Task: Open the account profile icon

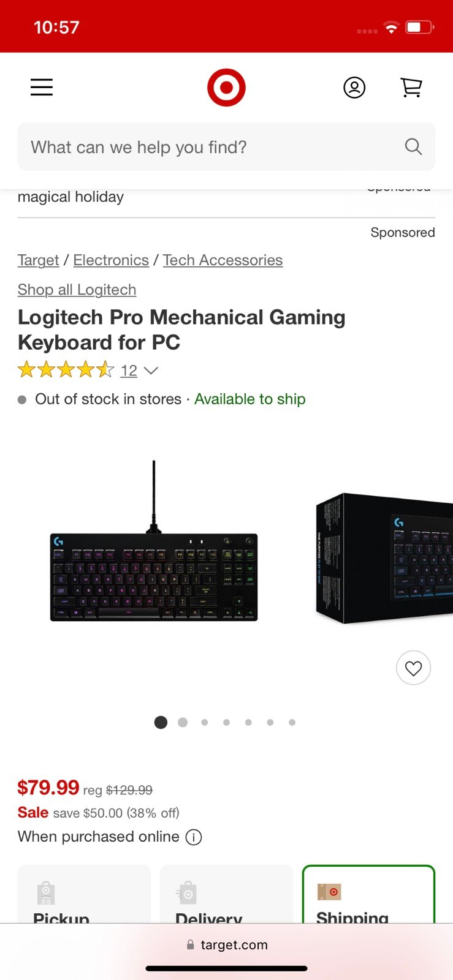Action: click(354, 88)
